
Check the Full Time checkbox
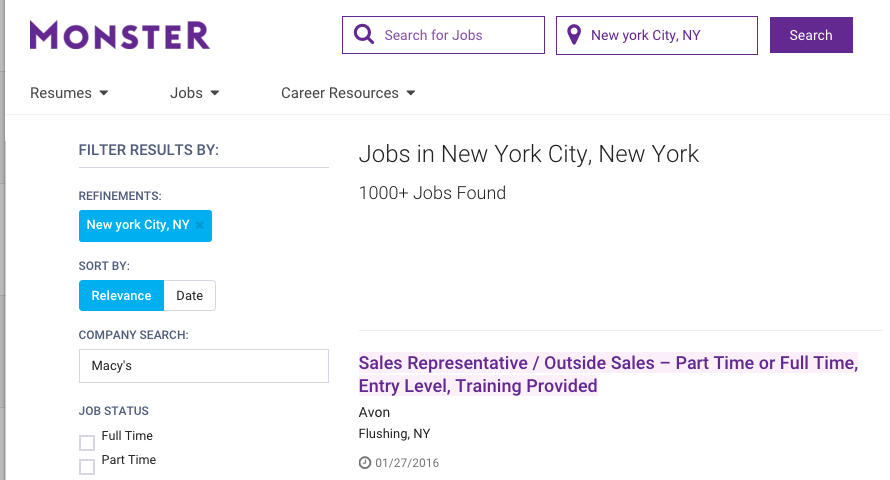click(87, 443)
